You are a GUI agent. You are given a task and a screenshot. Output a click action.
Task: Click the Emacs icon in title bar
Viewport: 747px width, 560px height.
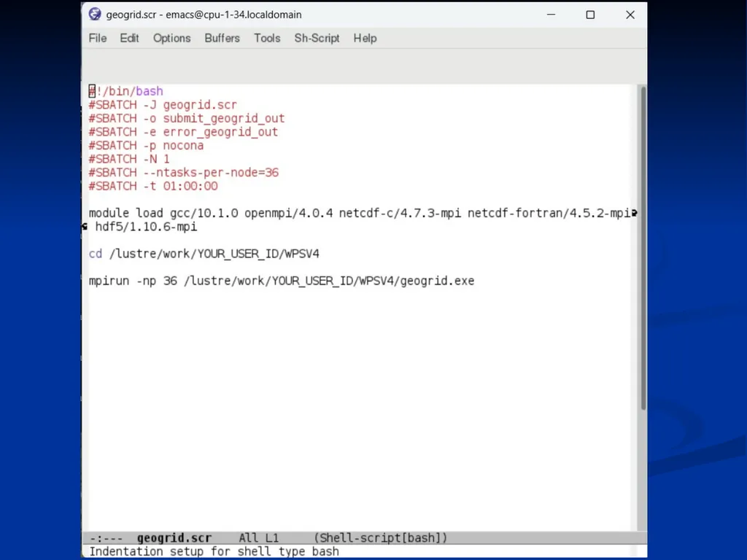click(95, 15)
